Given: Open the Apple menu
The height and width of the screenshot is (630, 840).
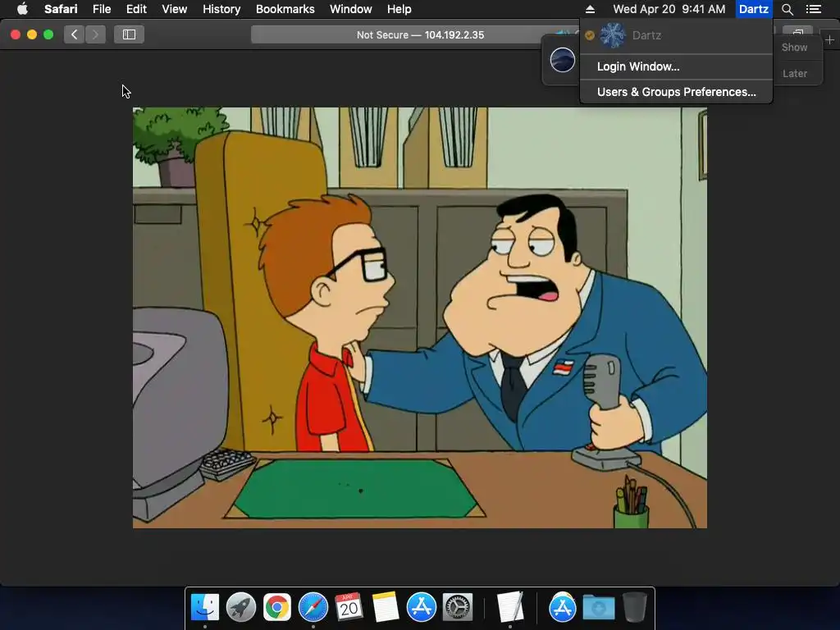Looking at the screenshot, I should (x=22, y=9).
